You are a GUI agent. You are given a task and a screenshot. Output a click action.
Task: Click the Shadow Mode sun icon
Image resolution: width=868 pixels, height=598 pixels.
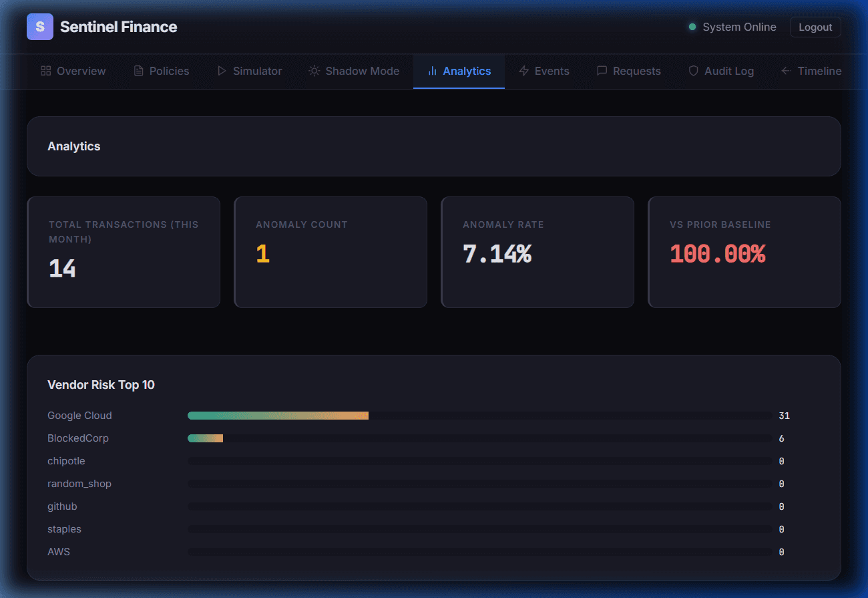coord(314,71)
